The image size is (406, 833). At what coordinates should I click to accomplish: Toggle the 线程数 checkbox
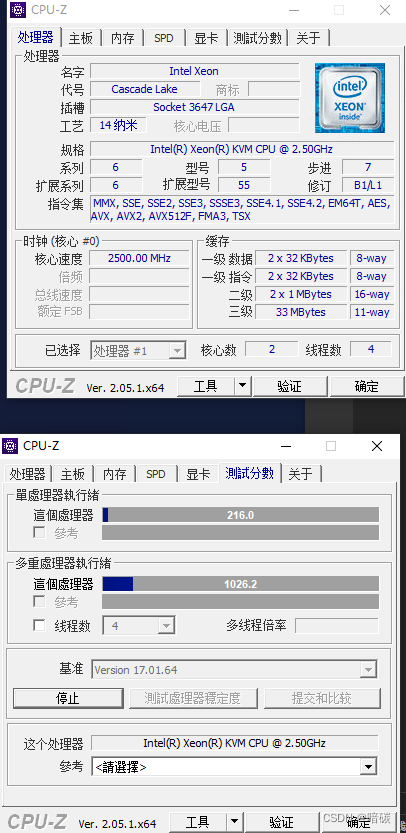39,625
